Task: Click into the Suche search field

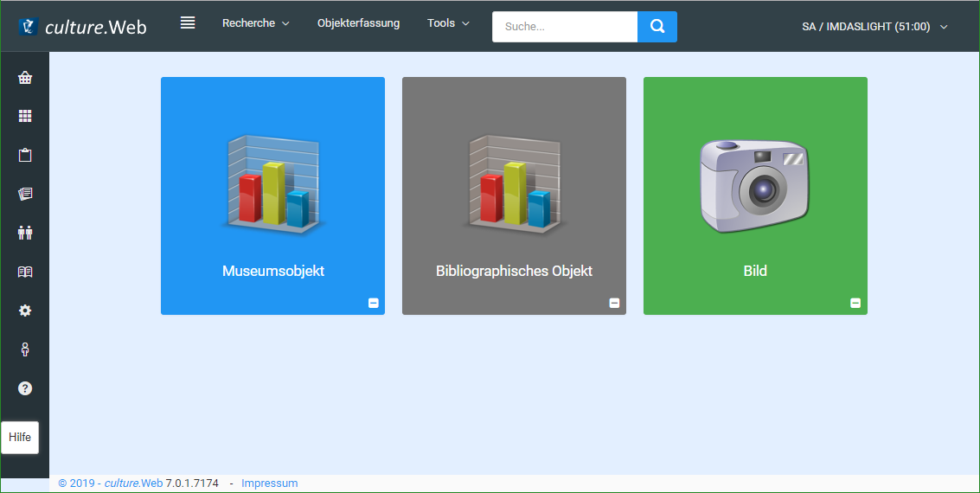Action: [564, 27]
